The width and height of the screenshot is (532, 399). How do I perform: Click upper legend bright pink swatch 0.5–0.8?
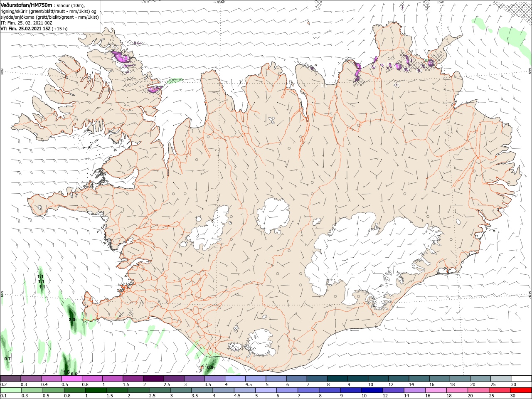(72, 379)
